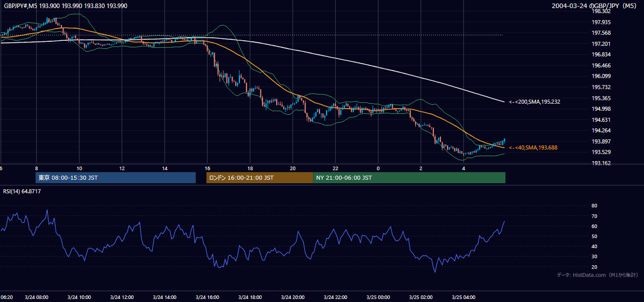The height and width of the screenshot is (302, 644).
Task: Click price axis value 195.365
Action: tap(601, 98)
